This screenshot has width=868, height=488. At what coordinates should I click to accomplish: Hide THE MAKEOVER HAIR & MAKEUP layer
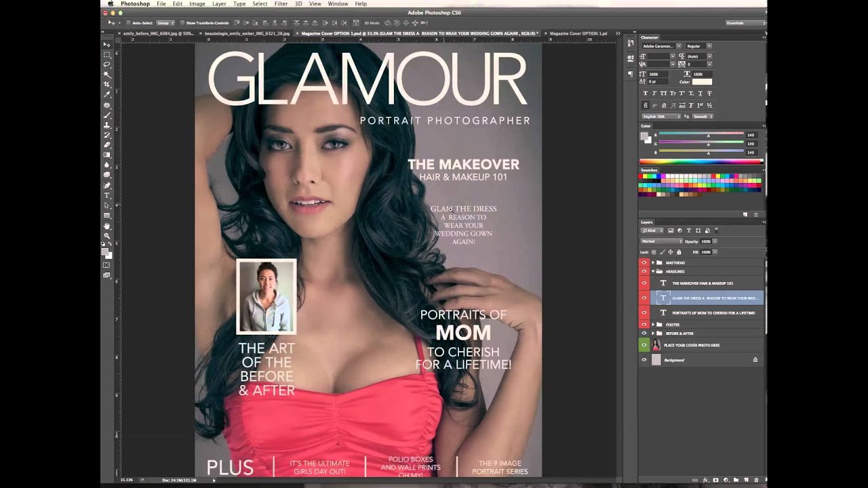tap(644, 283)
